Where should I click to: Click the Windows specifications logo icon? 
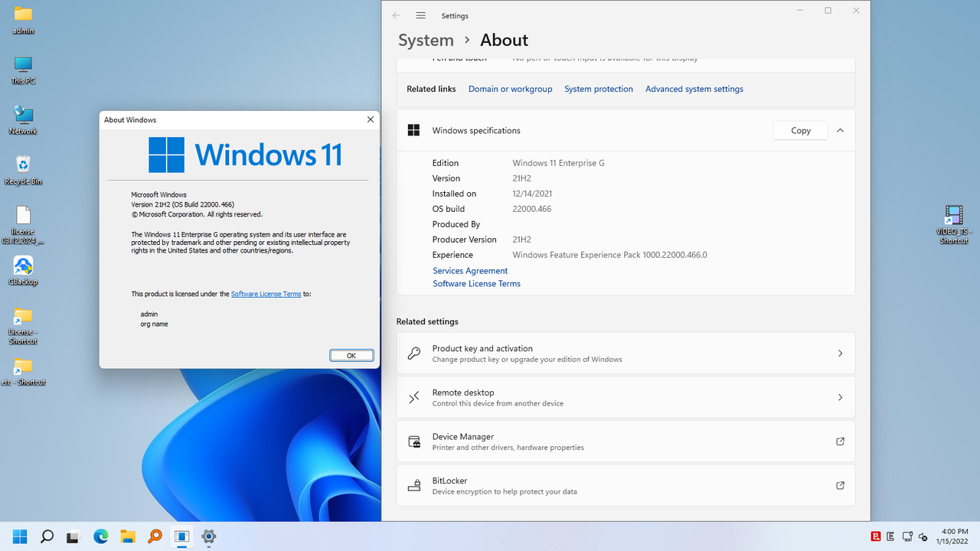tap(413, 130)
